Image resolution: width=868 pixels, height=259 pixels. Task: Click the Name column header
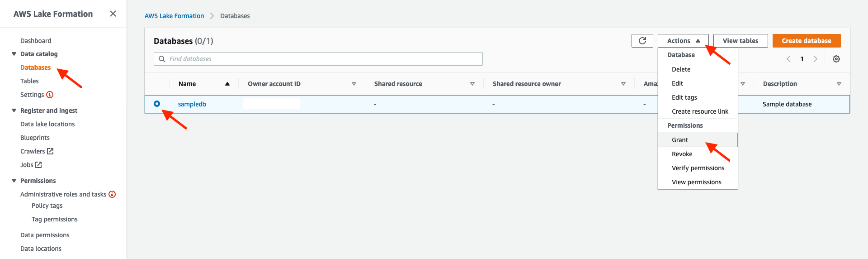(187, 84)
